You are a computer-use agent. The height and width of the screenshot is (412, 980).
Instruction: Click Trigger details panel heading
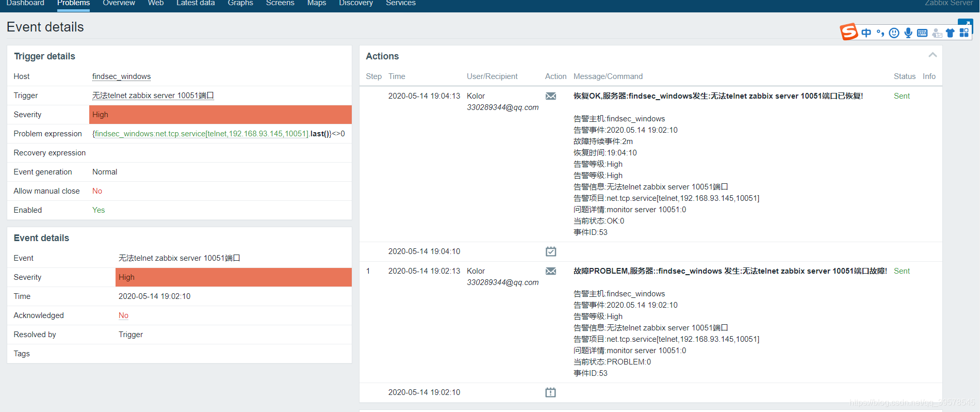click(x=44, y=56)
